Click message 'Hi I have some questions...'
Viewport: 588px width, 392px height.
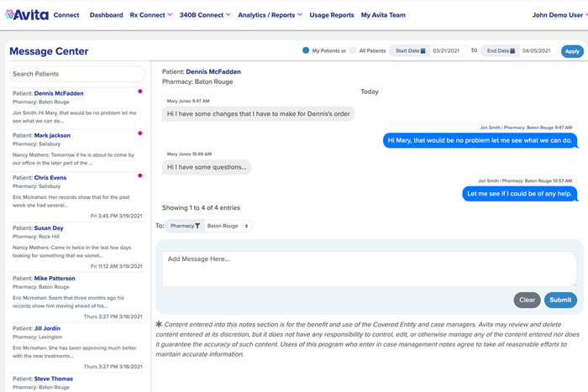(x=207, y=167)
